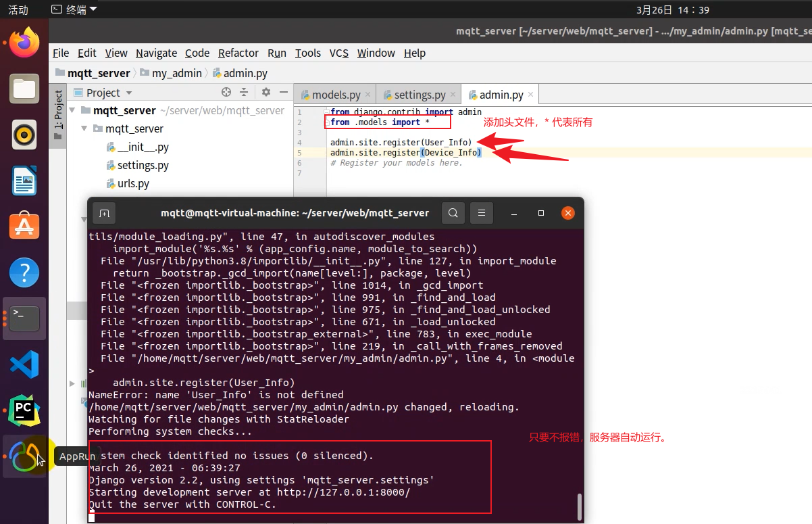Click the new tab button in the terminal
Screen dimensions: 812x524
pos(104,213)
